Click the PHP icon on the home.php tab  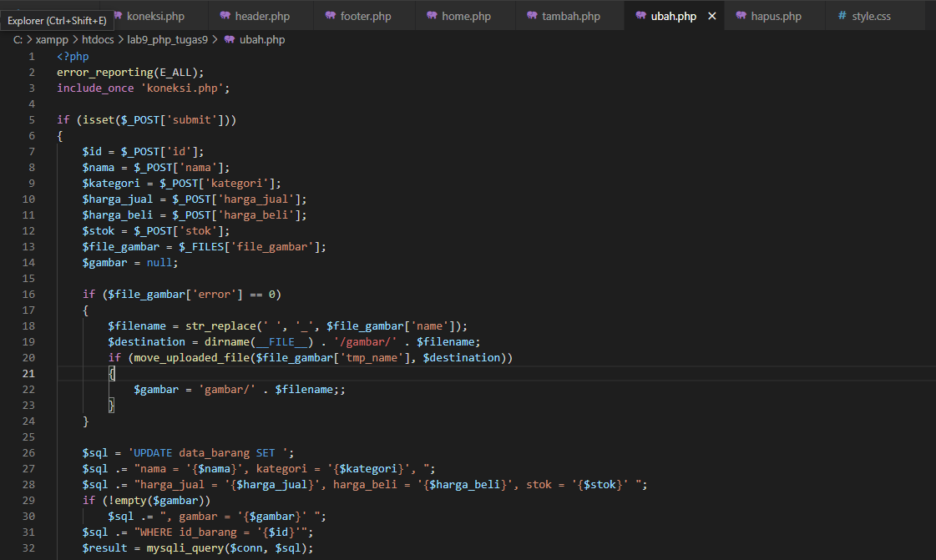pos(432,14)
